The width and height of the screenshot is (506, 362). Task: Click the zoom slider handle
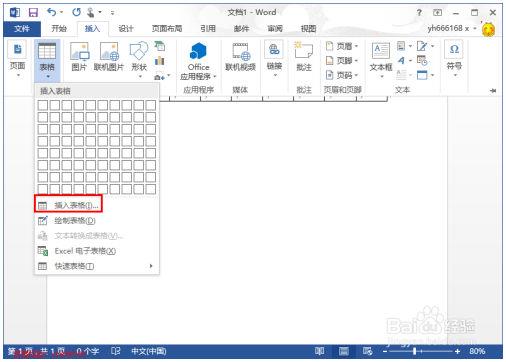[x=414, y=351]
